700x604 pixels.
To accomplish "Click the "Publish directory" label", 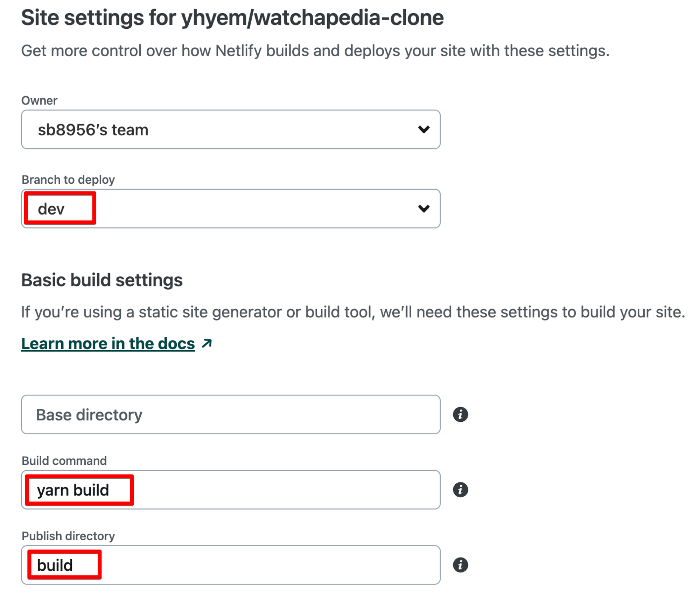I will [x=68, y=536].
